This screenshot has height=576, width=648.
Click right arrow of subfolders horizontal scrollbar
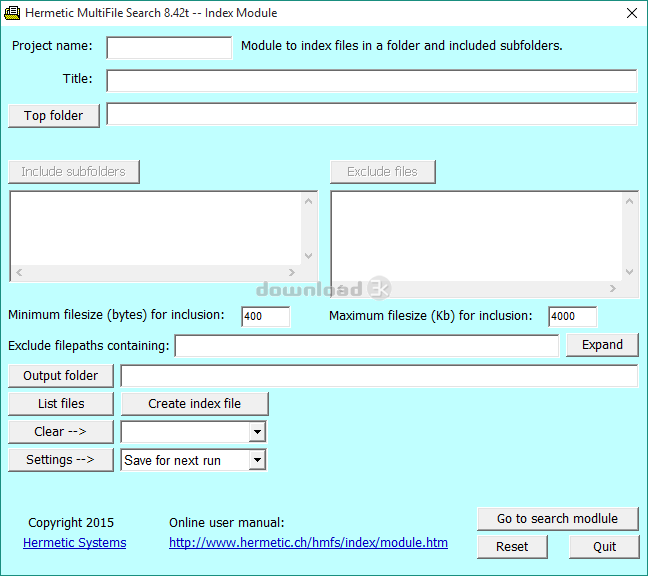coord(292,272)
